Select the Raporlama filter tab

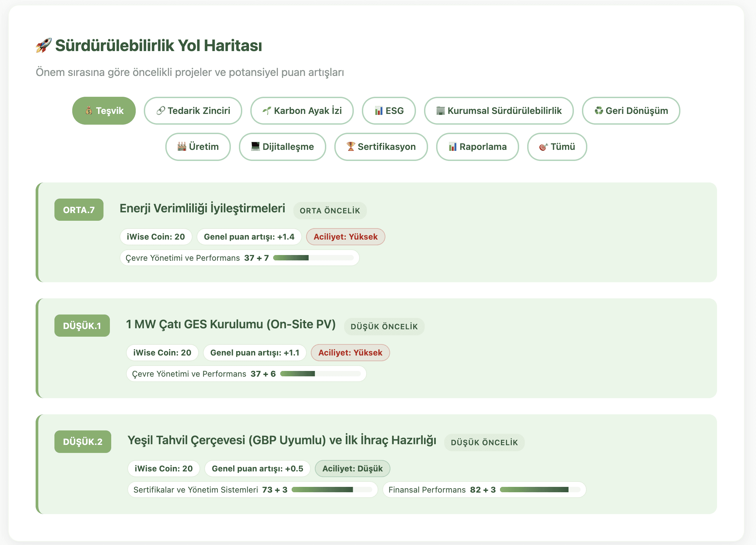point(477,146)
